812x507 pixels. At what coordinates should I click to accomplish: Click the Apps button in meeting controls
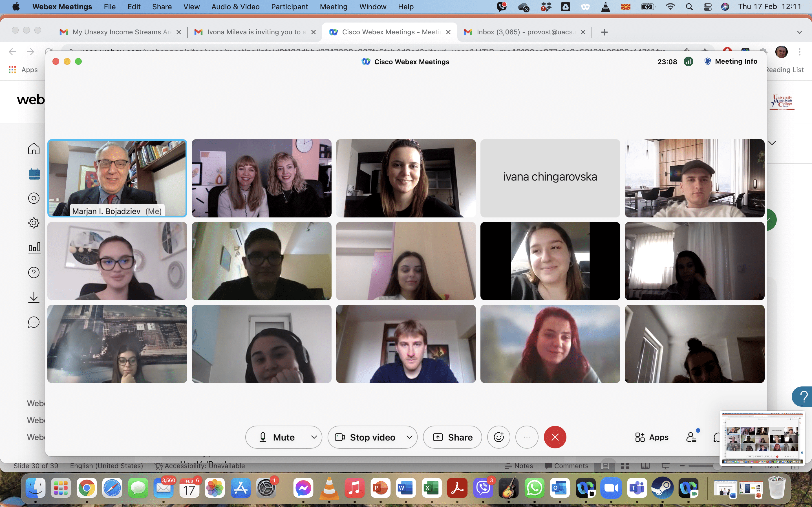(x=652, y=437)
